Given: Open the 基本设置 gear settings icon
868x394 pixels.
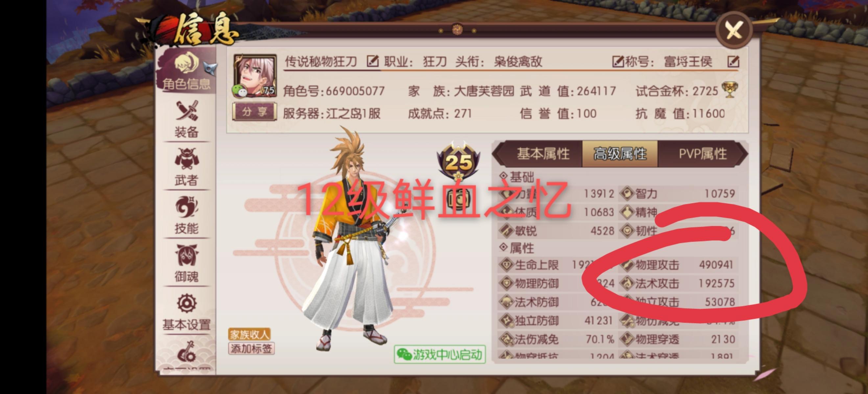Looking at the screenshot, I should pos(186,312).
